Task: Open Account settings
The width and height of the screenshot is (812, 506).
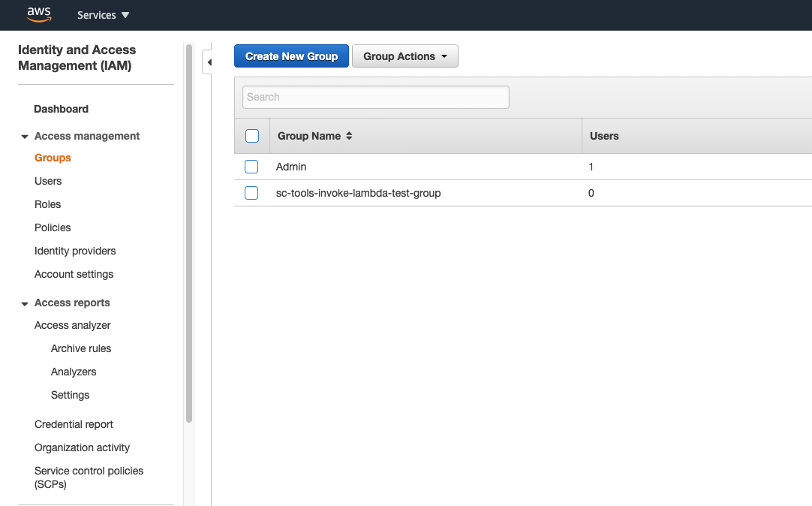Action: coord(74,274)
